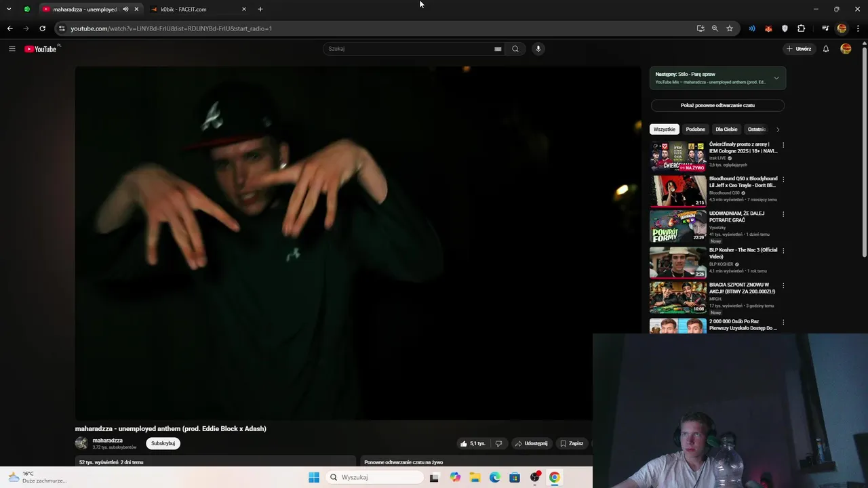Open the Chrome extensions puzzle icon
Screen dimensions: 868x488
click(801, 28)
